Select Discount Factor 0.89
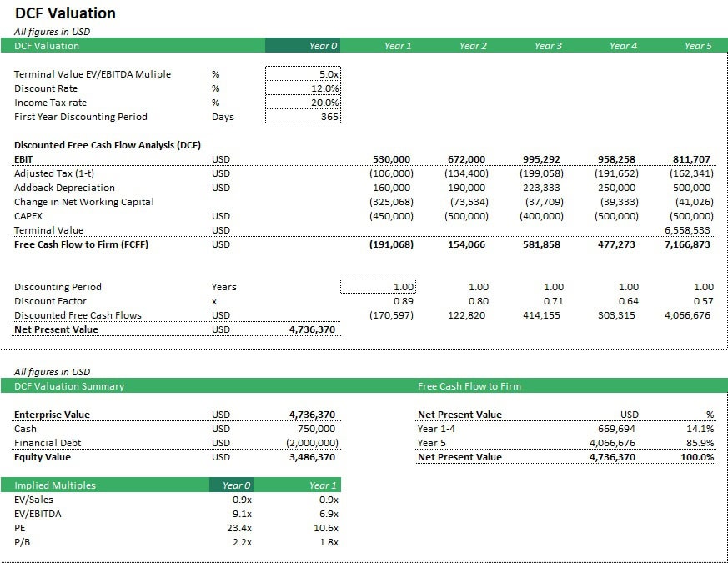Viewport: 728px width, 563px height. [404, 301]
